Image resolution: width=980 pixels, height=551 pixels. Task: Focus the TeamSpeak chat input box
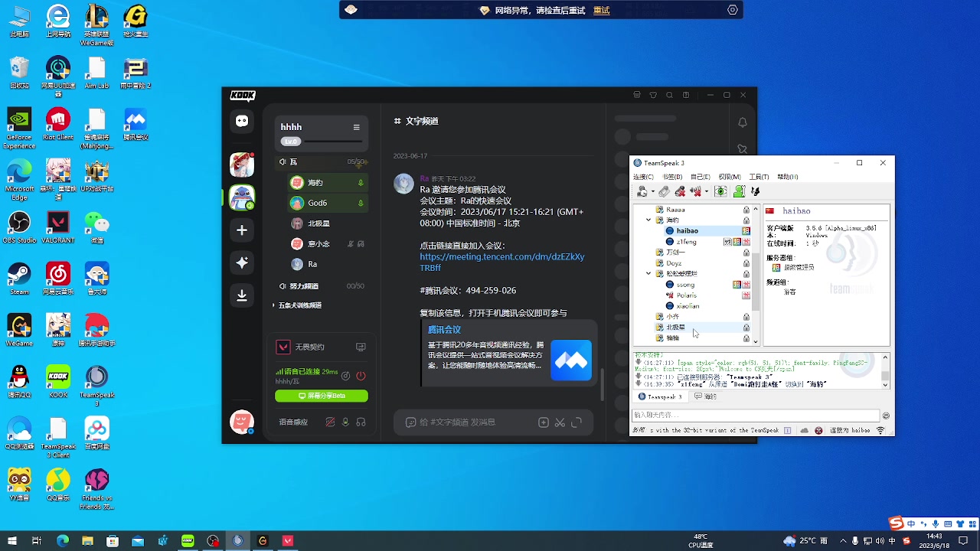coord(756,416)
